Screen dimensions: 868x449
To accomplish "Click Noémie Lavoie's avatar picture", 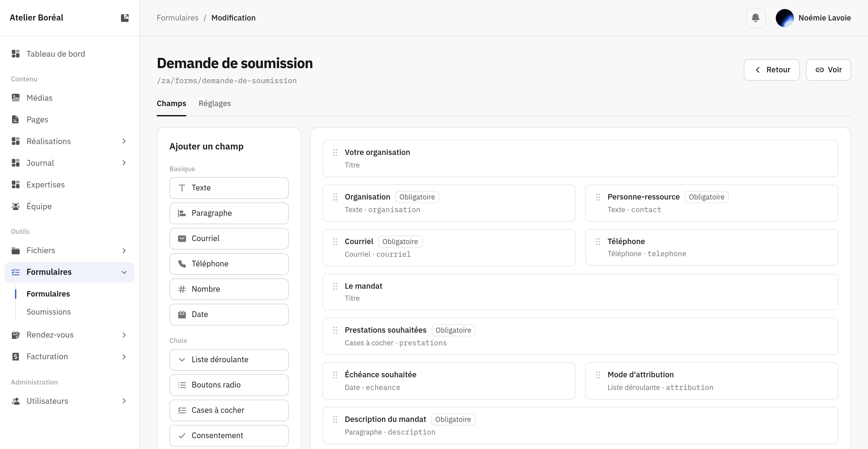I will pyautogui.click(x=785, y=18).
